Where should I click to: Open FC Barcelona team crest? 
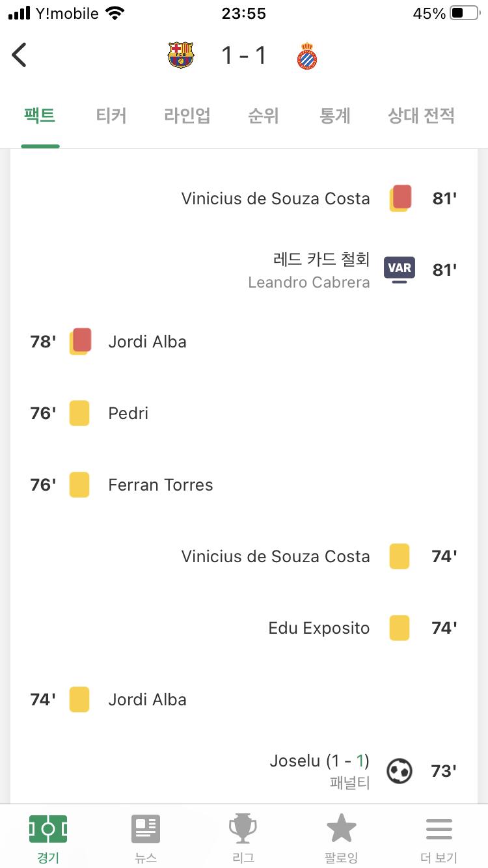pyautogui.click(x=181, y=56)
